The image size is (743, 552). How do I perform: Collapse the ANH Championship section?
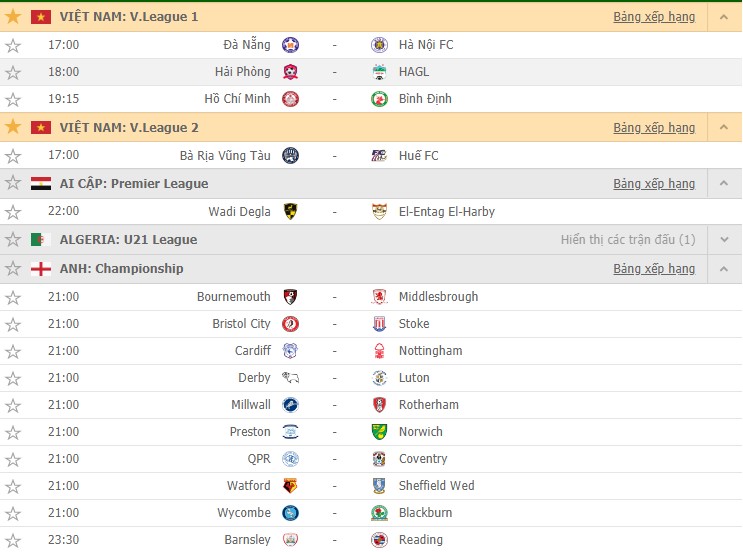(724, 269)
